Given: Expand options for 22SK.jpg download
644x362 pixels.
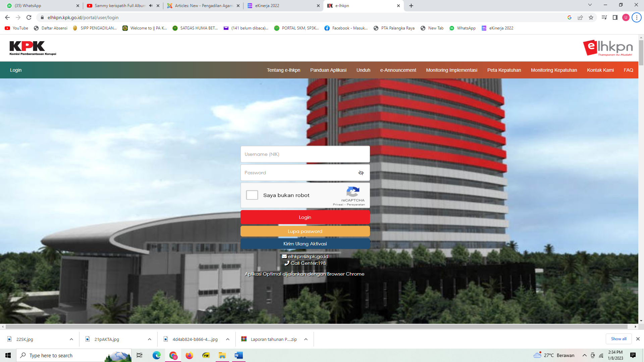Looking at the screenshot, I should 71,339.
